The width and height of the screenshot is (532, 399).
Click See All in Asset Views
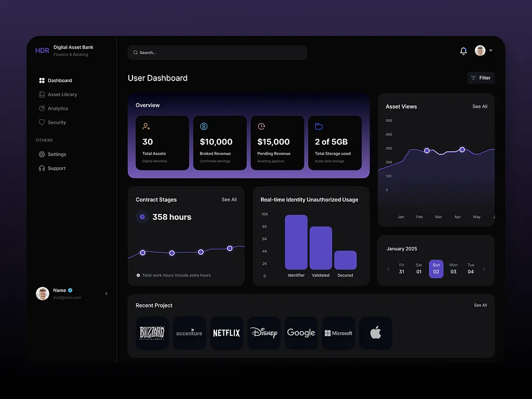point(480,106)
